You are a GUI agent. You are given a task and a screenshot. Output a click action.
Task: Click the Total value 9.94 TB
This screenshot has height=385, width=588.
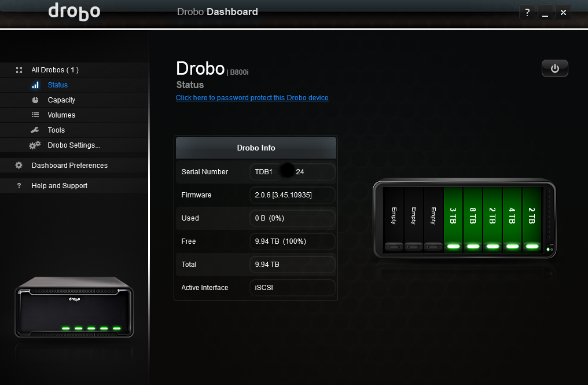[267, 265]
